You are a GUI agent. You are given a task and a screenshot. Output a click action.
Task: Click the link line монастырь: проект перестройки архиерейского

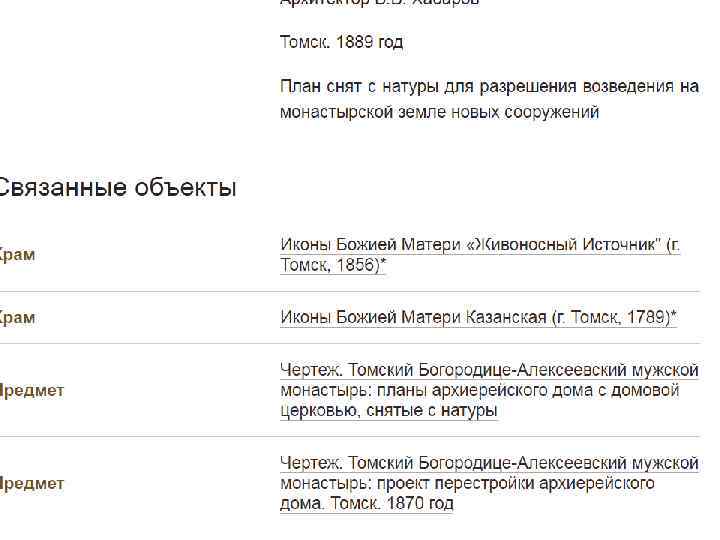coord(467,483)
